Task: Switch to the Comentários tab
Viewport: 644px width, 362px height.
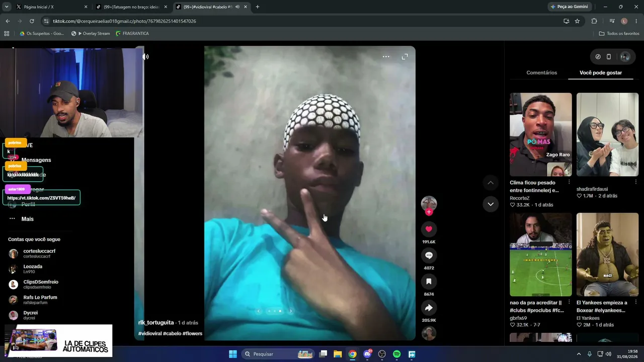Action: coord(541,73)
